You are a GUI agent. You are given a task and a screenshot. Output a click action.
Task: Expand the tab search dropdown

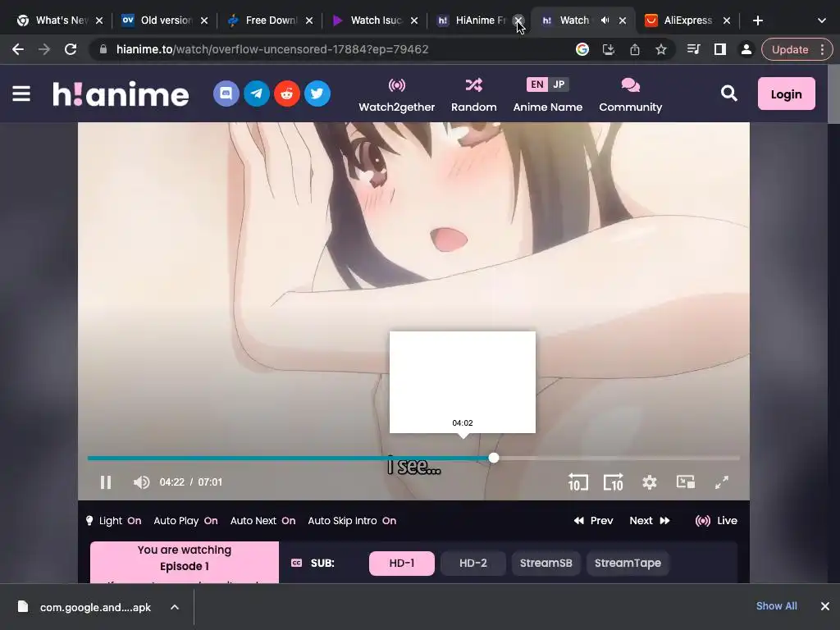(x=822, y=21)
